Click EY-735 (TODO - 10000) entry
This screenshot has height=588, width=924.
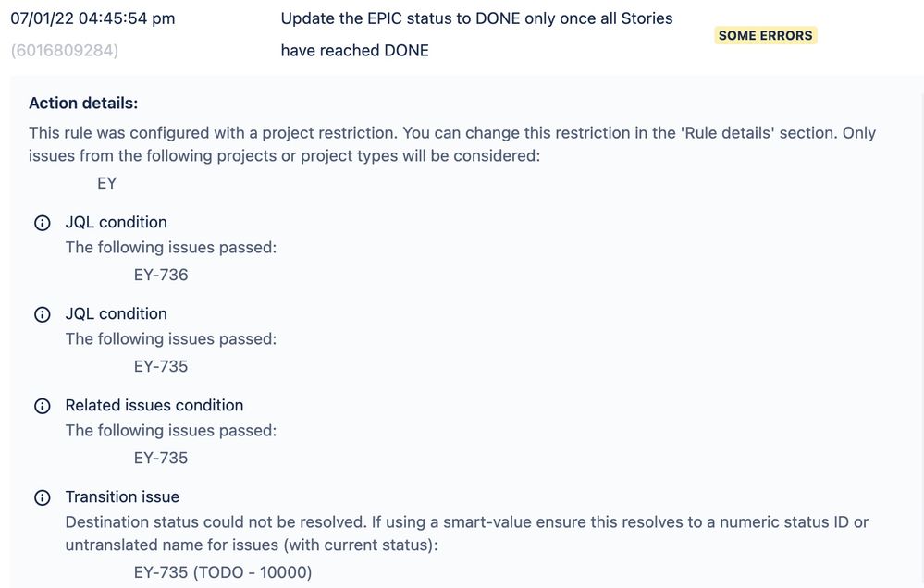coord(223,572)
